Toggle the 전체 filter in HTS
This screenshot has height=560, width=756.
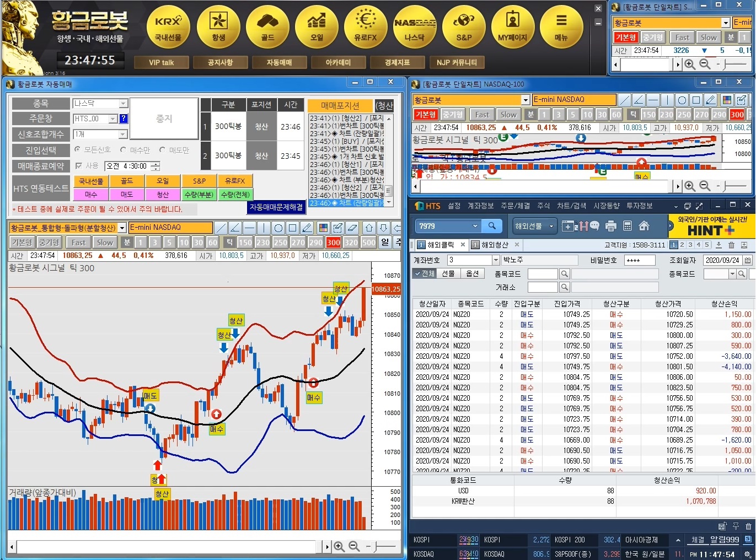pyautogui.click(x=425, y=273)
